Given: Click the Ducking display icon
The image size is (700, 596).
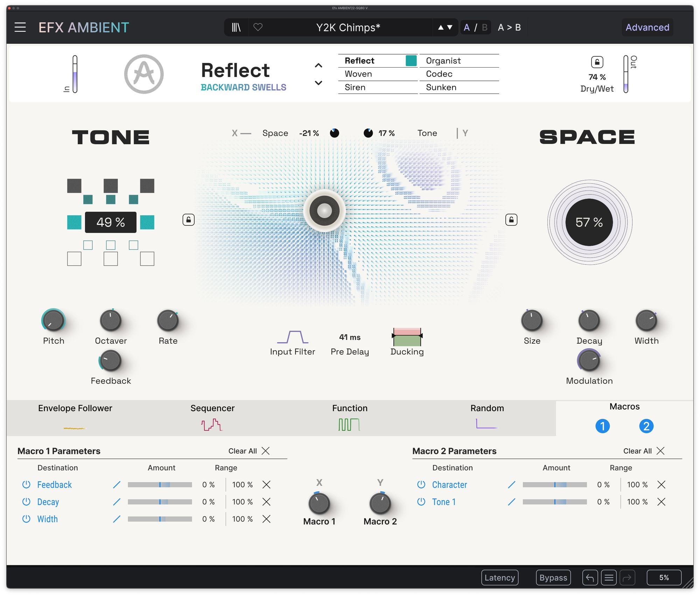Looking at the screenshot, I should tap(407, 337).
